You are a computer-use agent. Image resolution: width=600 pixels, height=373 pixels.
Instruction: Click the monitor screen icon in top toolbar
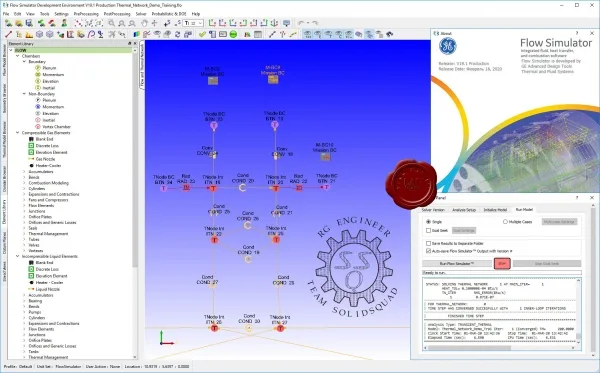[x=286, y=23]
